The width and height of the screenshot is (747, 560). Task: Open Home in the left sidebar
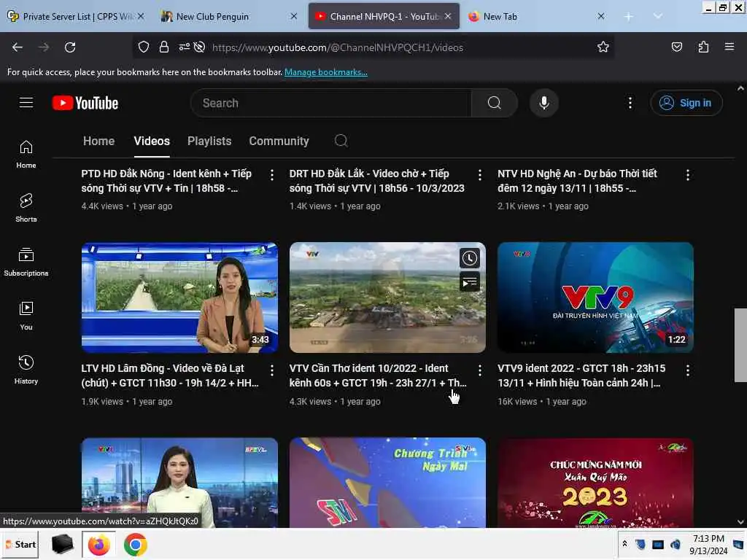point(26,155)
